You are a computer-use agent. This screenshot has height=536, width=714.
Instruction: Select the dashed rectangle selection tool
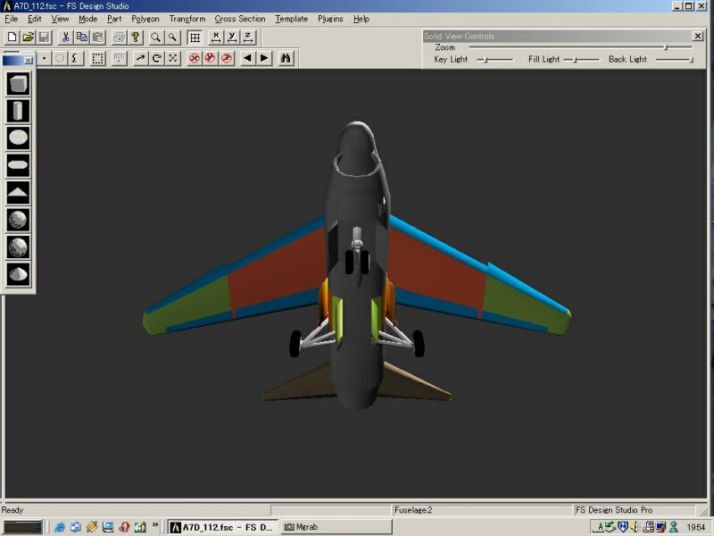pos(97,58)
